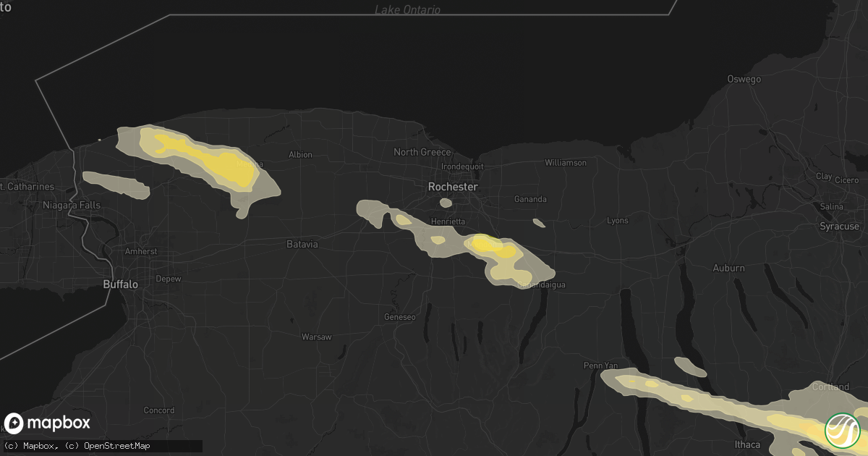
Task: Click the Warsaw town label
Action: 316,337
